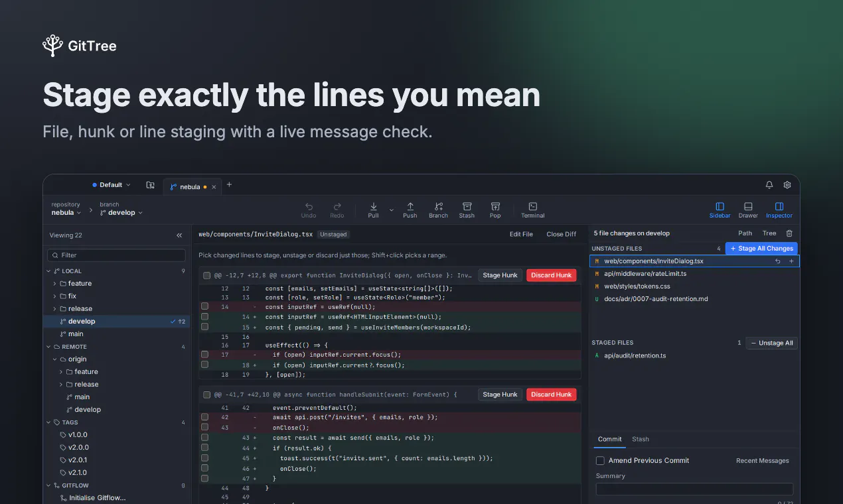
Task: Create a branch via the Branch icon
Action: coord(438,210)
